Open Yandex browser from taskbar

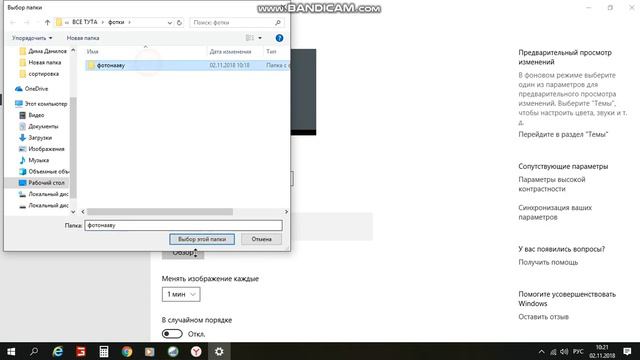point(196,351)
